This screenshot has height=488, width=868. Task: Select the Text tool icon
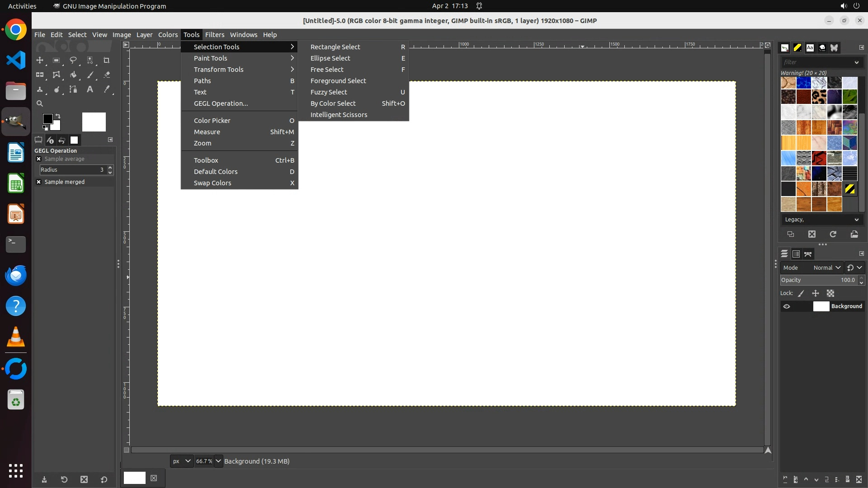[x=90, y=89]
